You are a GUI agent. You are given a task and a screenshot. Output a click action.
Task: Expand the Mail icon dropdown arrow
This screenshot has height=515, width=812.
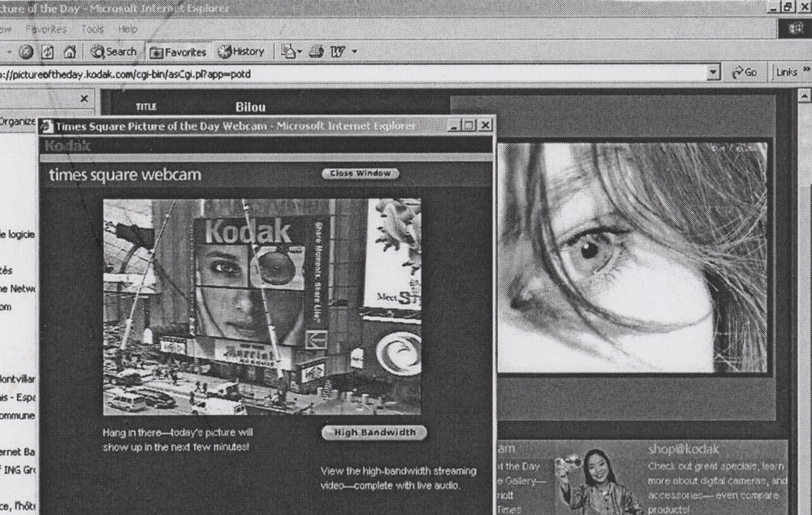point(300,52)
